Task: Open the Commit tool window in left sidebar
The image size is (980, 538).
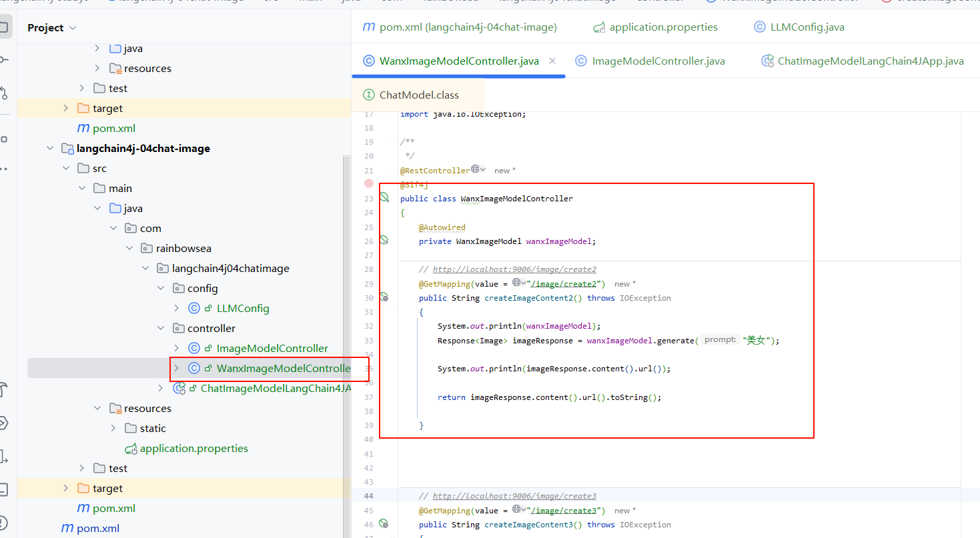Action: (4, 60)
